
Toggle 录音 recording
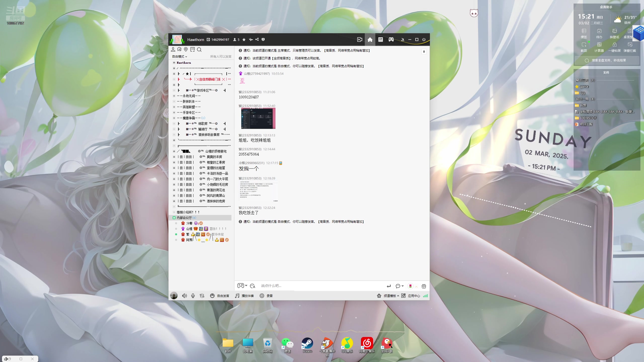[x=266, y=296]
